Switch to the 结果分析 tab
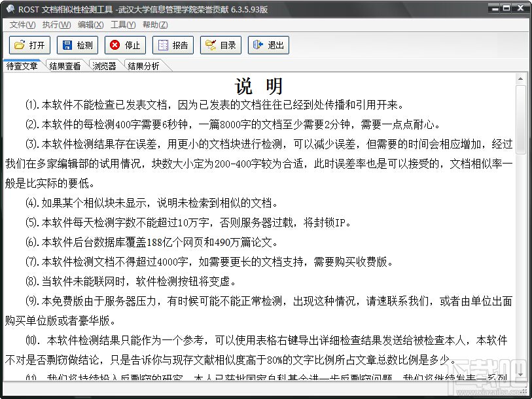Viewport: 532px width, 399px height. [143, 66]
